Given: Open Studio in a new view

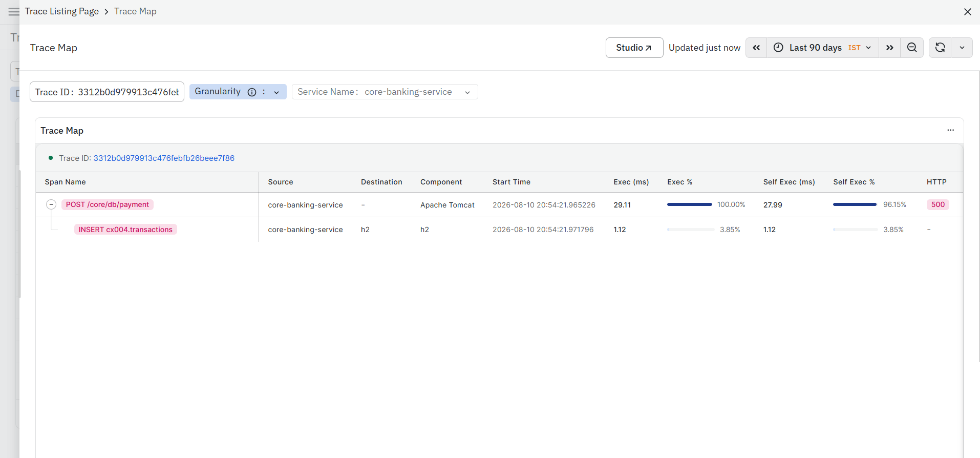Looking at the screenshot, I should pos(634,48).
